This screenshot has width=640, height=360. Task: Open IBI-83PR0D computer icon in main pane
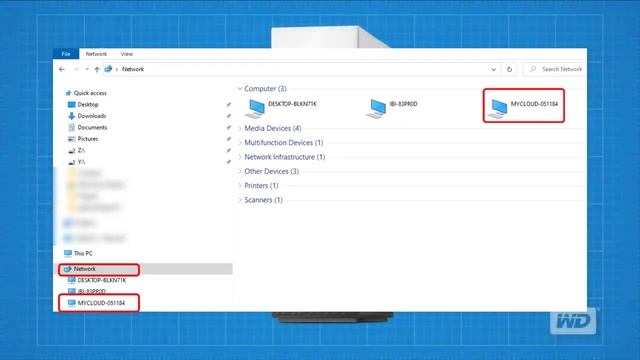[376, 109]
